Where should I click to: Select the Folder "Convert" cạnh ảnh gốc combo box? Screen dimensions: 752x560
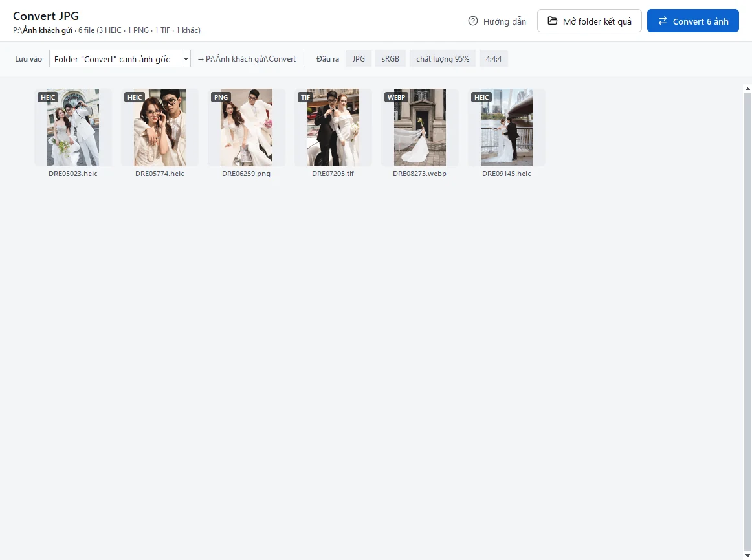pos(120,59)
